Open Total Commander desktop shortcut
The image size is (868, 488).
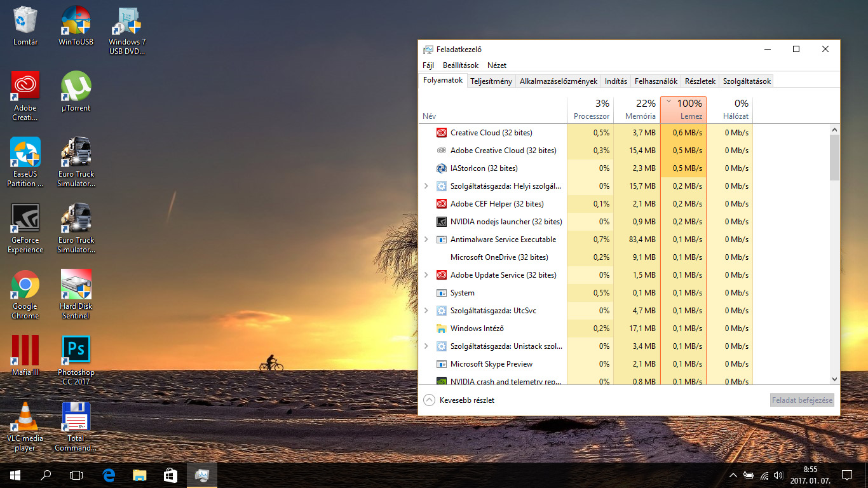point(76,426)
